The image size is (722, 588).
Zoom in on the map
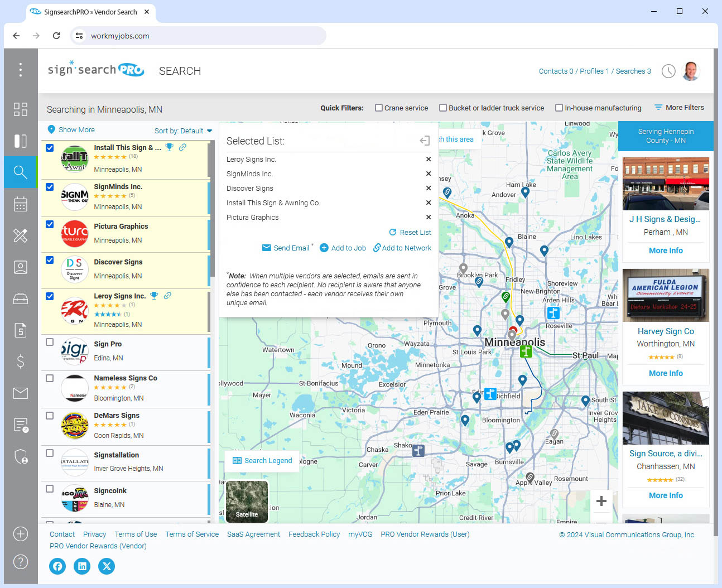[601, 501]
